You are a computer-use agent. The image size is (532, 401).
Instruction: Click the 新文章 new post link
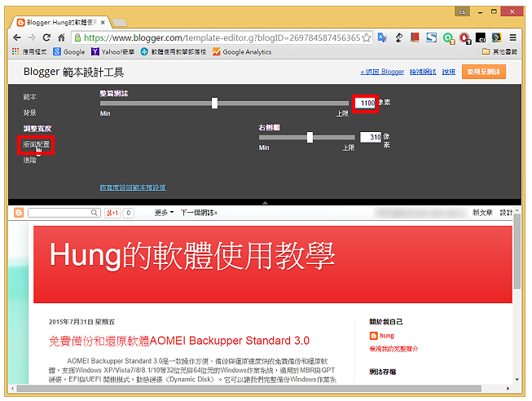[482, 213]
